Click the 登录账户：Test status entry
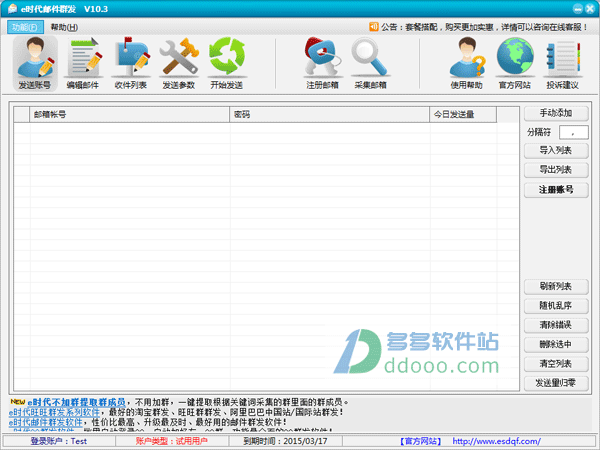600x450 pixels. 59,441
